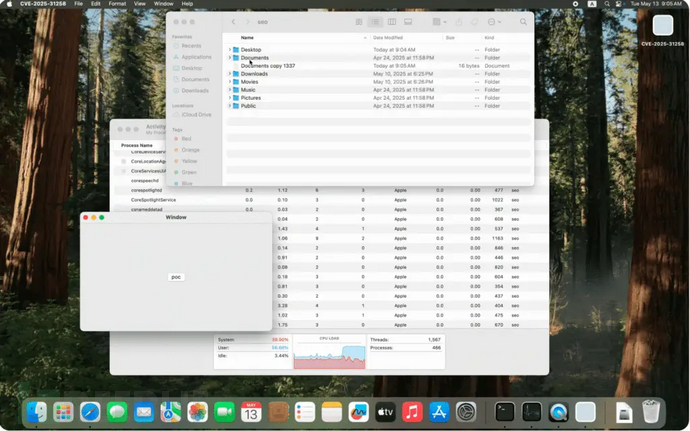Sort Finder list by Size column
Image resolution: width=690 pixels, height=431 pixels.
tap(450, 38)
